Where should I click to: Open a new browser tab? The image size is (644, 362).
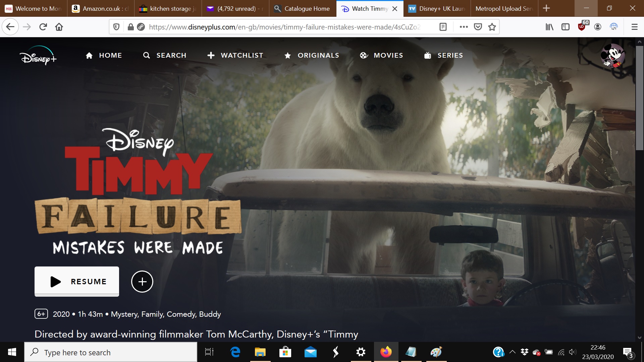(x=546, y=8)
